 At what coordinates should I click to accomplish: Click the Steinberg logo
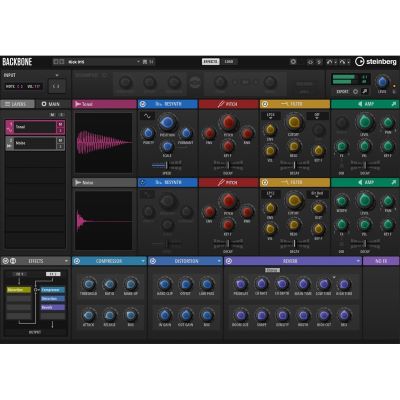pos(376,62)
